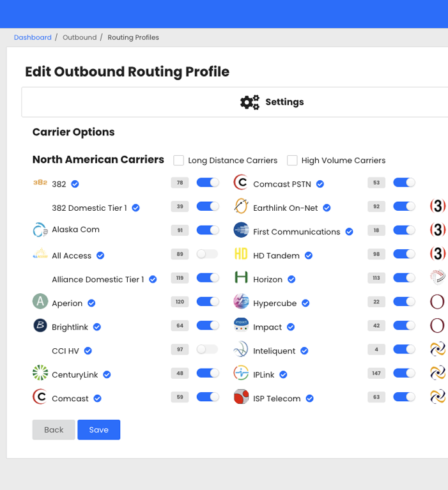Image resolution: width=448 pixels, height=490 pixels.
Task: Click the IPLink logo icon
Action: point(241,373)
